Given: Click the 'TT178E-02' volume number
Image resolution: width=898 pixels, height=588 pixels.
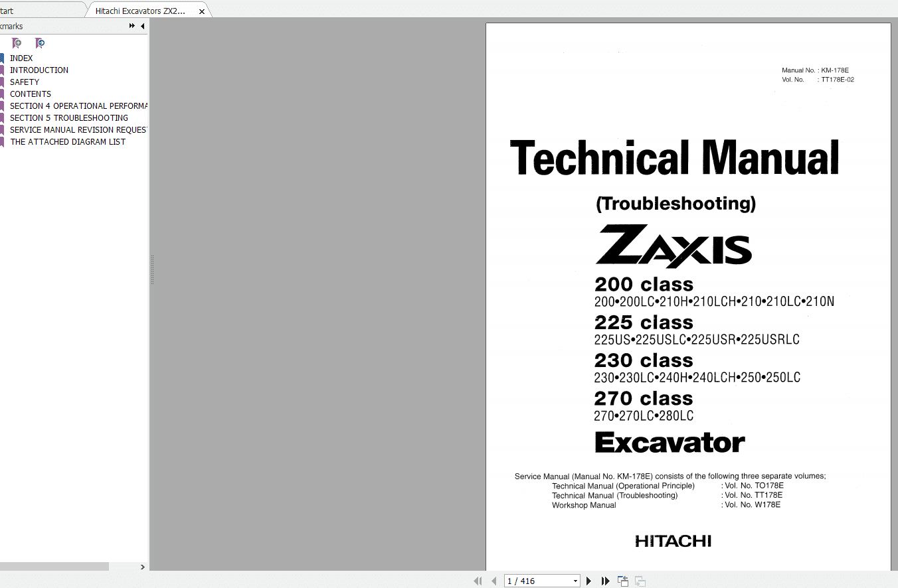Looking at the screenshot, I should click(x=838, y=80).
